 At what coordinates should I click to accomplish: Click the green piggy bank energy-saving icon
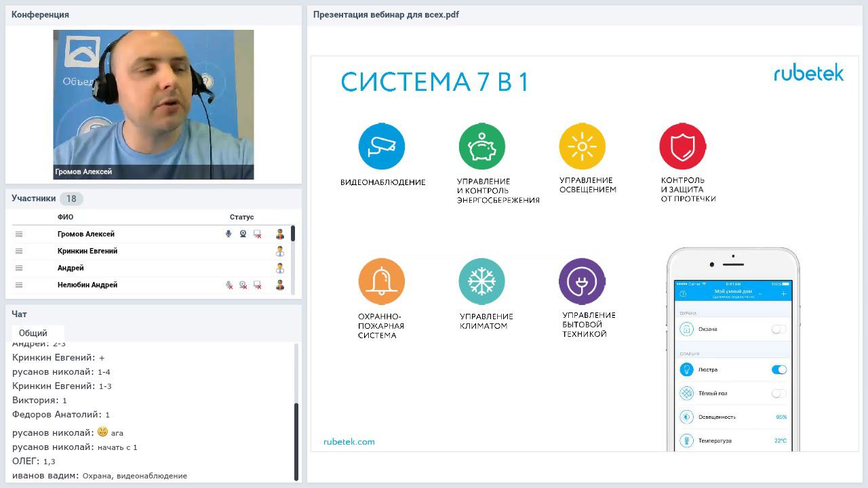click(481, 146)
